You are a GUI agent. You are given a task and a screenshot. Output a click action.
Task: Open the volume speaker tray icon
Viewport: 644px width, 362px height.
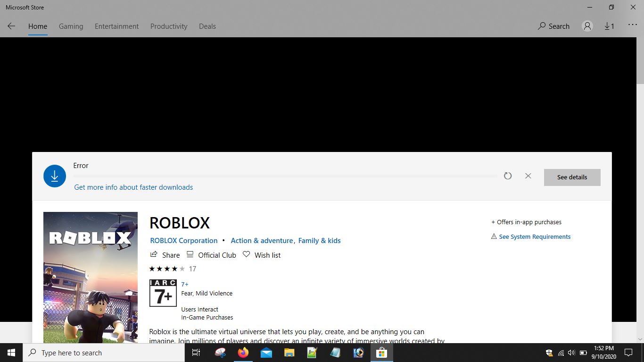[571, 353]
